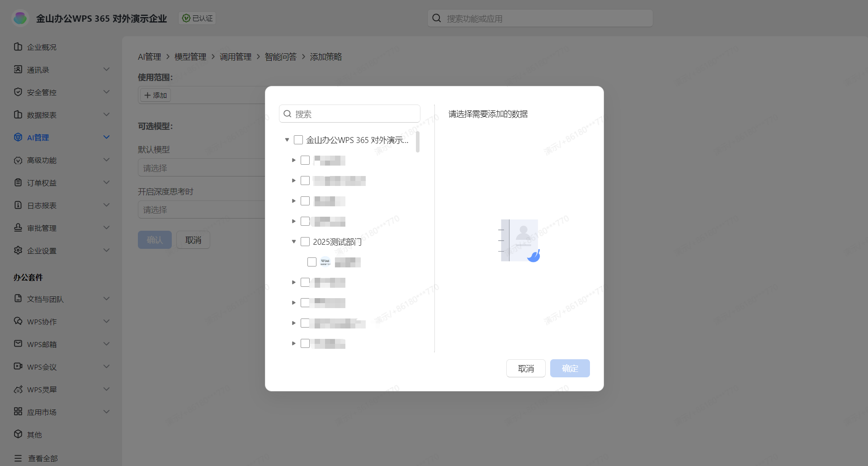The width and height of the screenshot is (868, 466).
Task: Click the 企业设置 gear icon
Action: point(18,250)
